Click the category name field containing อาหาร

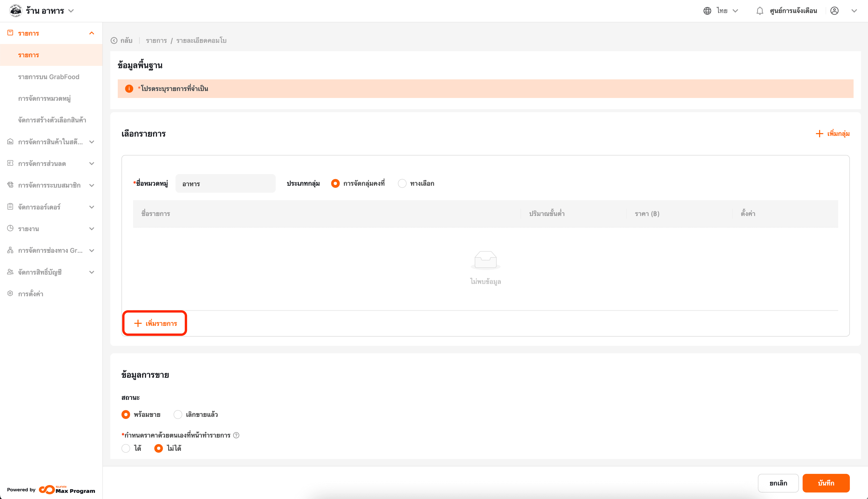coord(225,183)
